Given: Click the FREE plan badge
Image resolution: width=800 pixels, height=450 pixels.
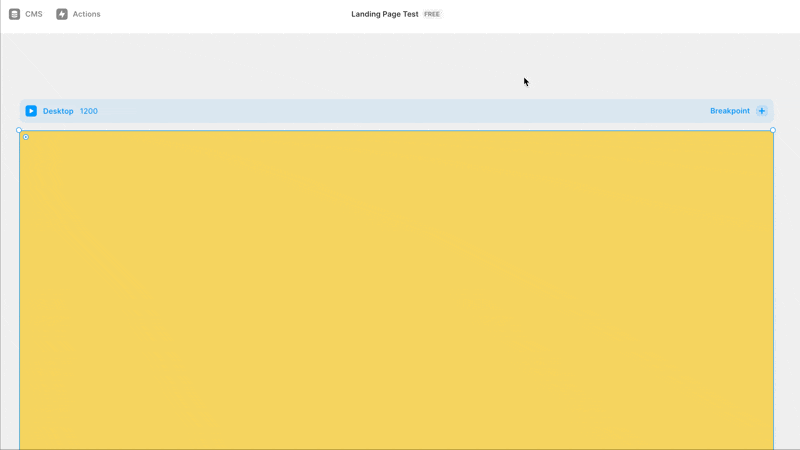Looking at the screenshot, I should click(432, 14).
